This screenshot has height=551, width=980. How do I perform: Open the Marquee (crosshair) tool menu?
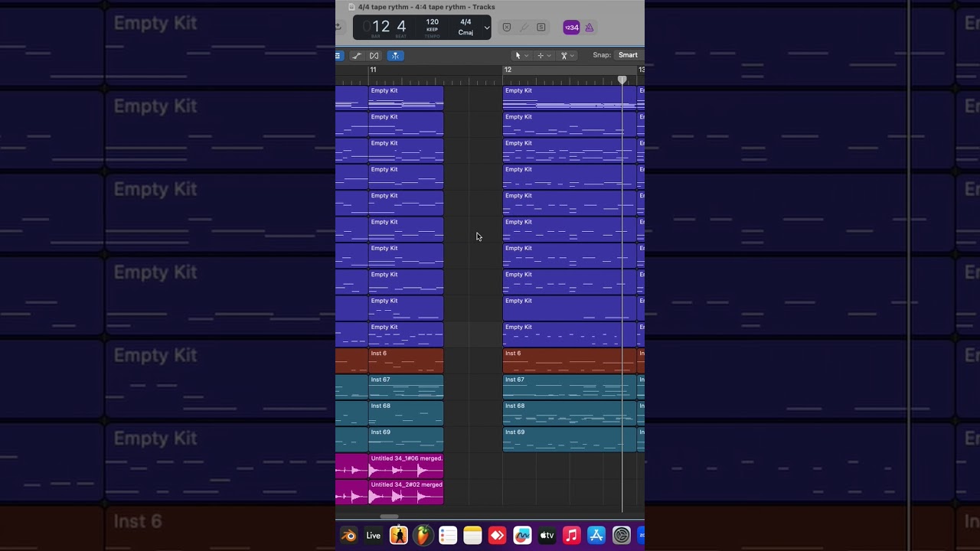tap(544, 56)
